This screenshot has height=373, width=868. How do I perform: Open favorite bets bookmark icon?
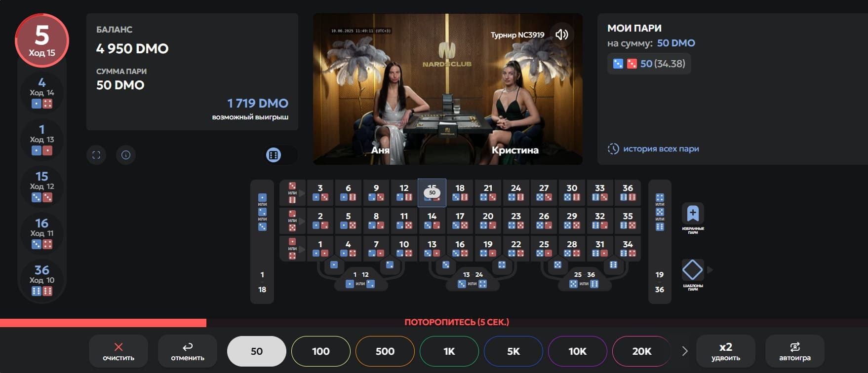pos(693,214)
